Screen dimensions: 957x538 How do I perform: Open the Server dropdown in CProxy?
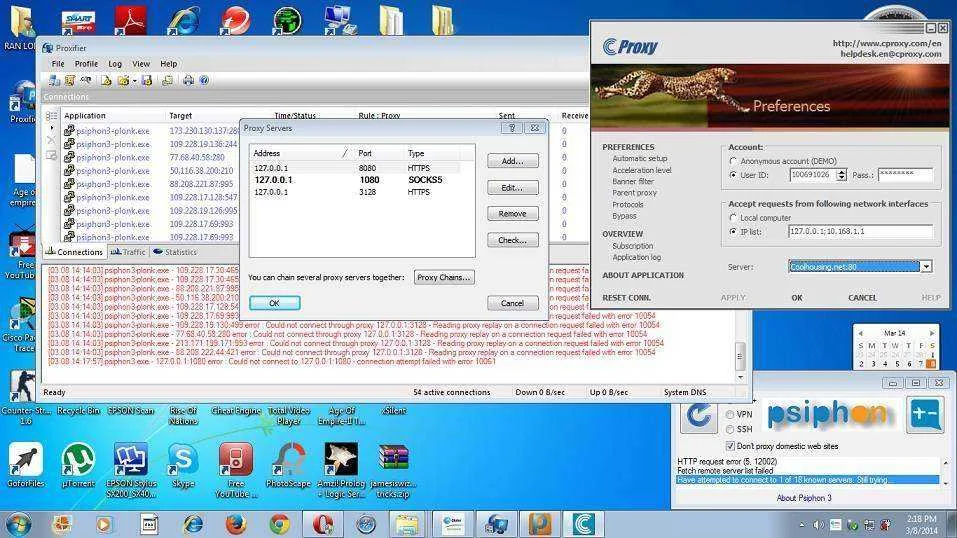point(926,266)
